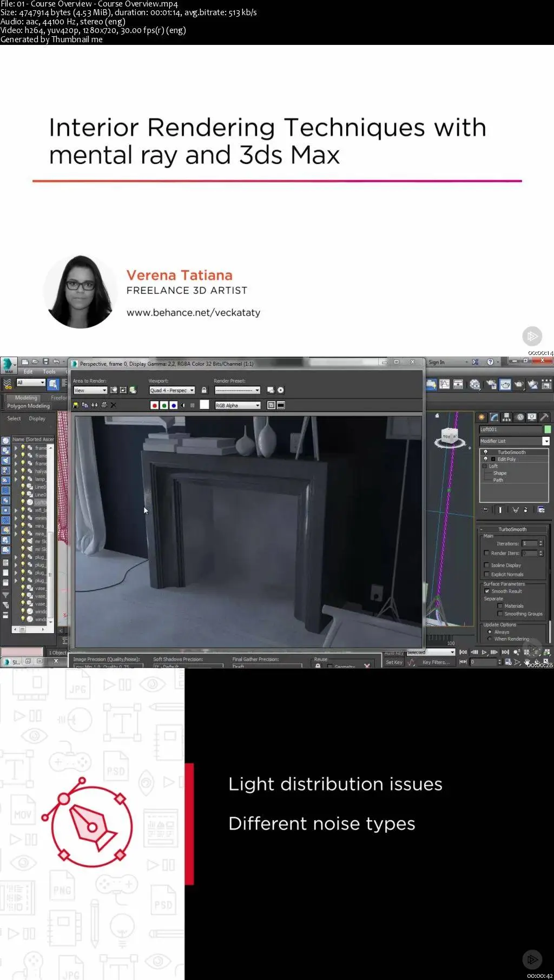Toggle the red channel display
This screenshot has height=980, width=554.
pos(154,405)
